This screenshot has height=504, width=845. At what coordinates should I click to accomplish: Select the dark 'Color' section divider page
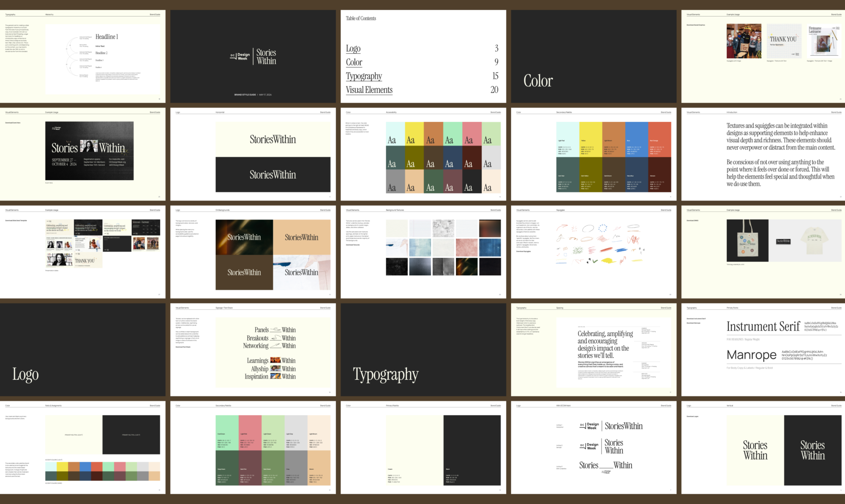coord(594,56)
